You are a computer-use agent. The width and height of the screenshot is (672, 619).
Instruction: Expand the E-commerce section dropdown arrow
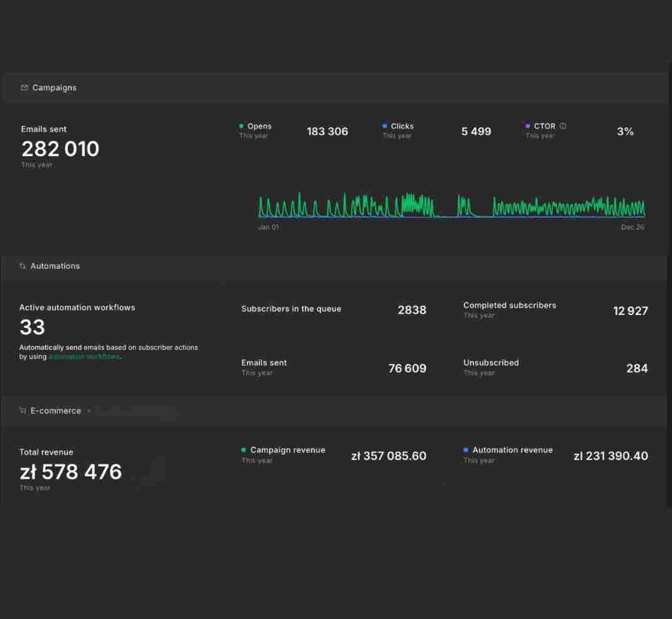pyautogui.click(x=89, y=411)
